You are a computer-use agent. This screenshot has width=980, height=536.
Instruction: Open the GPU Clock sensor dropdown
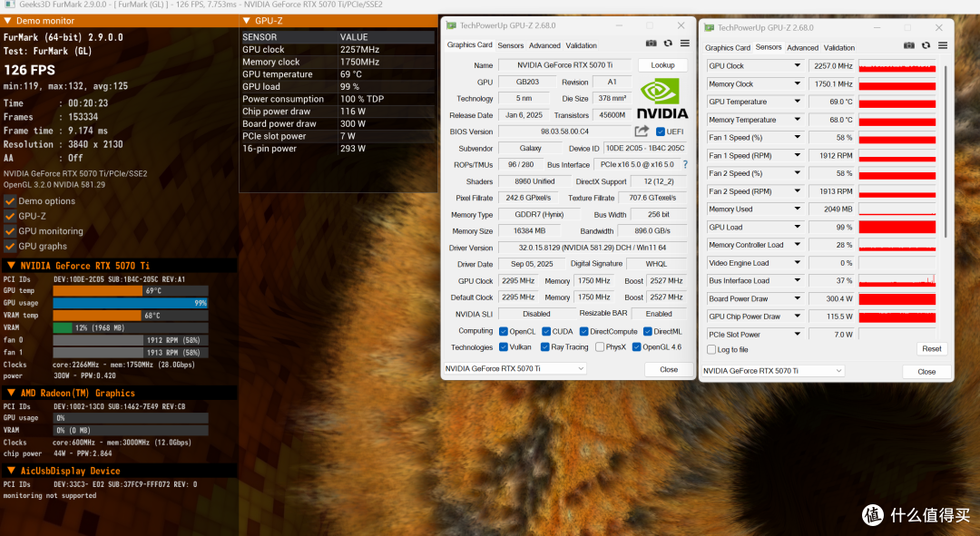tap(797, 65)
